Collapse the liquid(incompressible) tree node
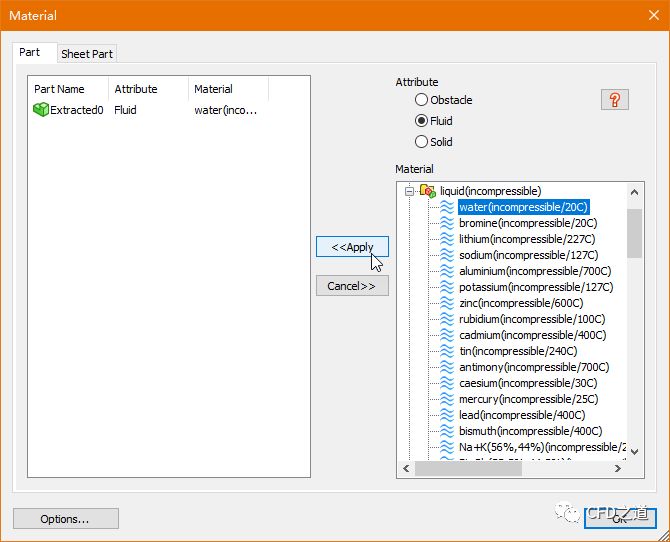670x542 pixels. point(410,191)
